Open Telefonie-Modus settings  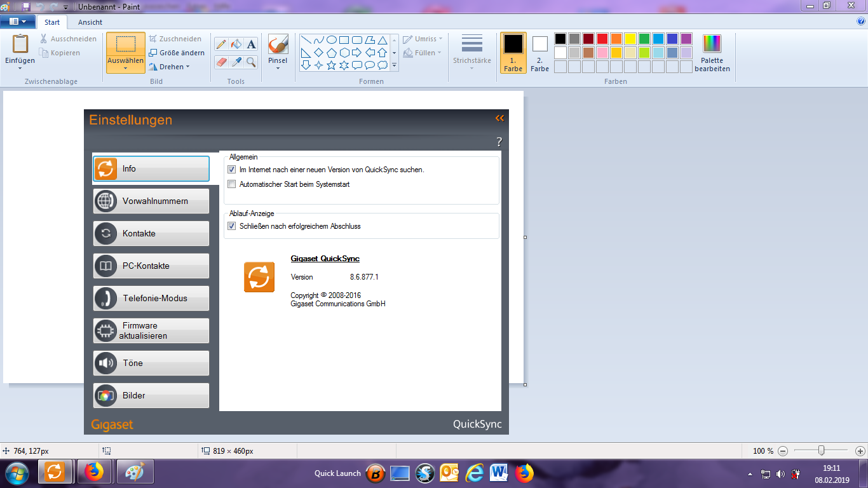pyautogui.click(x=151, y=299)
